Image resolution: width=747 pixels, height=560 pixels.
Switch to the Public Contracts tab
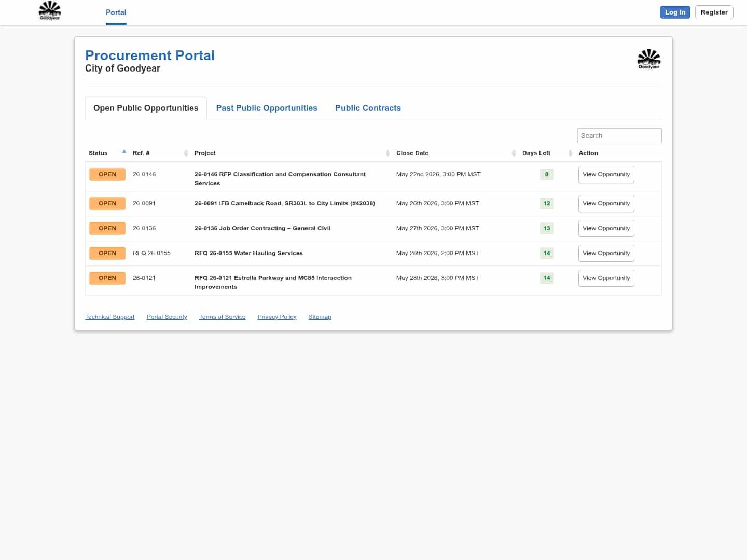(368, 108)
